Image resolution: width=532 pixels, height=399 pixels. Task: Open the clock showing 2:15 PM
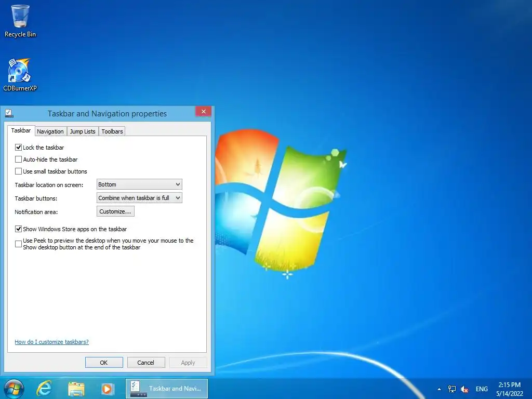(x=509, y=389)
